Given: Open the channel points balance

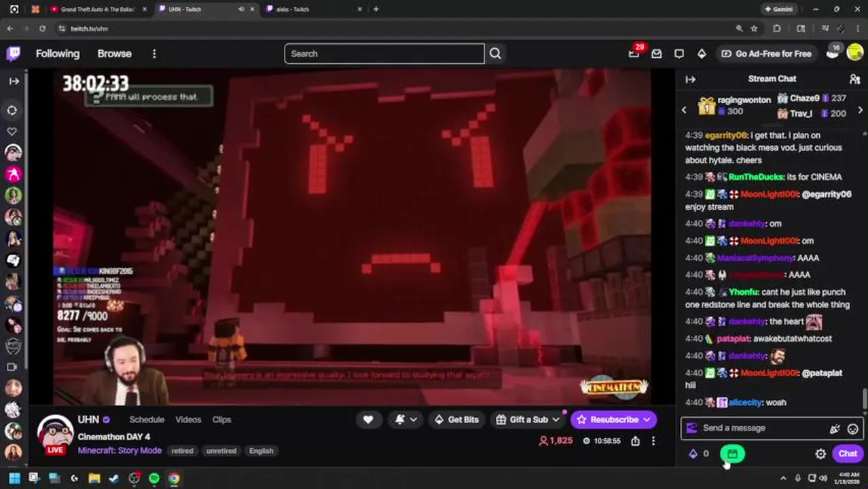Looking at the screenshot, I should [x=699, y=454].
